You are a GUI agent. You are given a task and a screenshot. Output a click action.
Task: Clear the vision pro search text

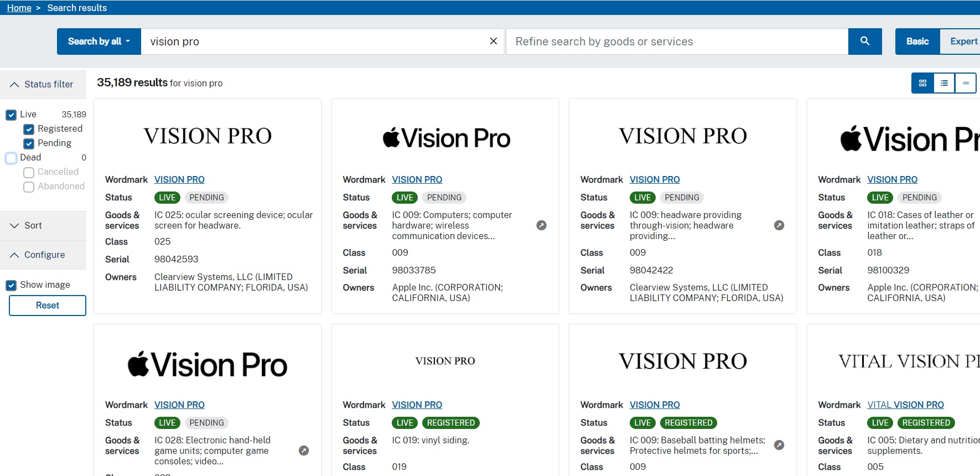point(494,42)
